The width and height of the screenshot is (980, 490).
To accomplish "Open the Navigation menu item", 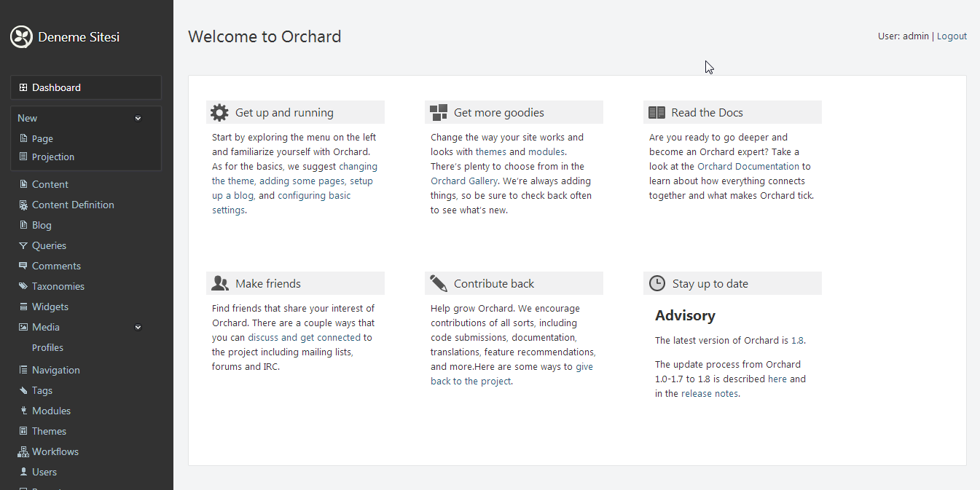I will [x=55, y=371].
